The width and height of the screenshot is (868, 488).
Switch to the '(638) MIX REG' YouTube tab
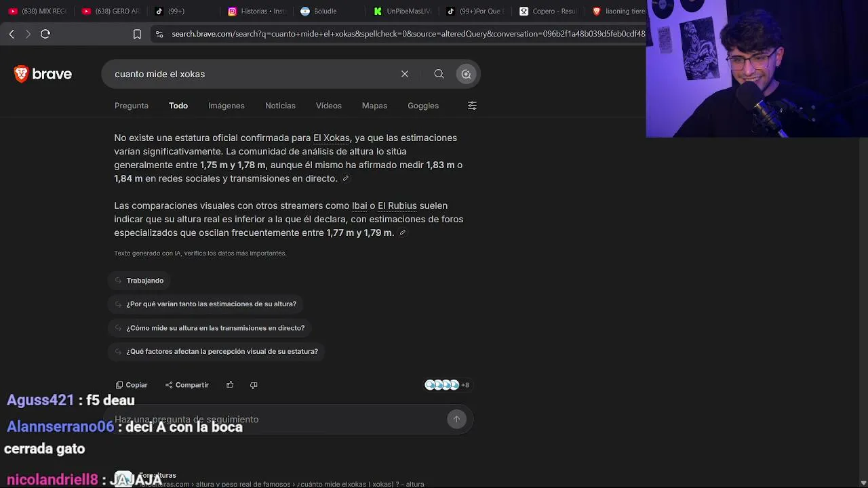pos(38,11)
